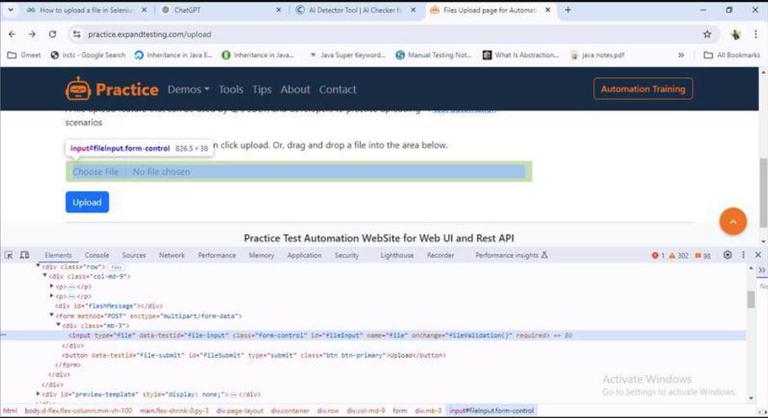
Task: Bookmark this page with star icon
Action: click(707, 34)
